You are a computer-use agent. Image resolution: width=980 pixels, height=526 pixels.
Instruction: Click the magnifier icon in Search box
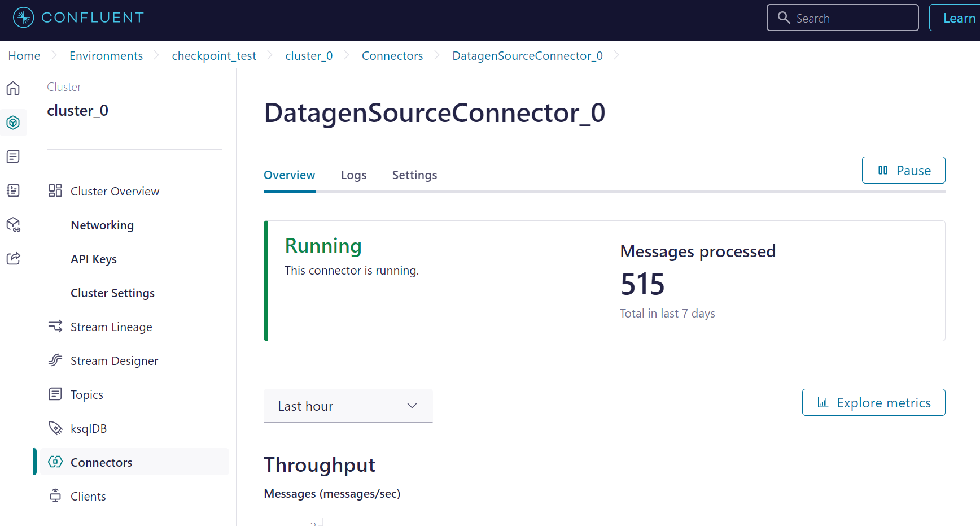click(x=784, y=18)
